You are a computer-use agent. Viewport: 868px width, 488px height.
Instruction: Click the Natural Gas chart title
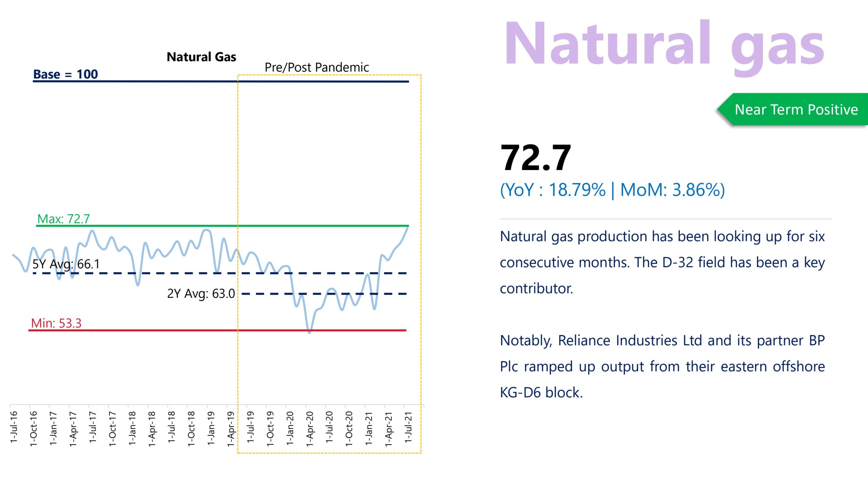coord(201,57)
